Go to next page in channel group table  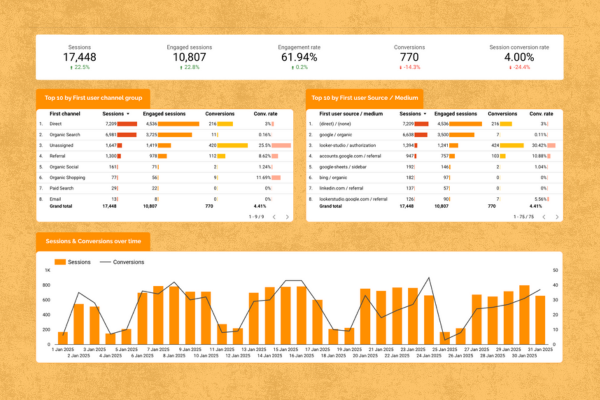click(286, 215)
